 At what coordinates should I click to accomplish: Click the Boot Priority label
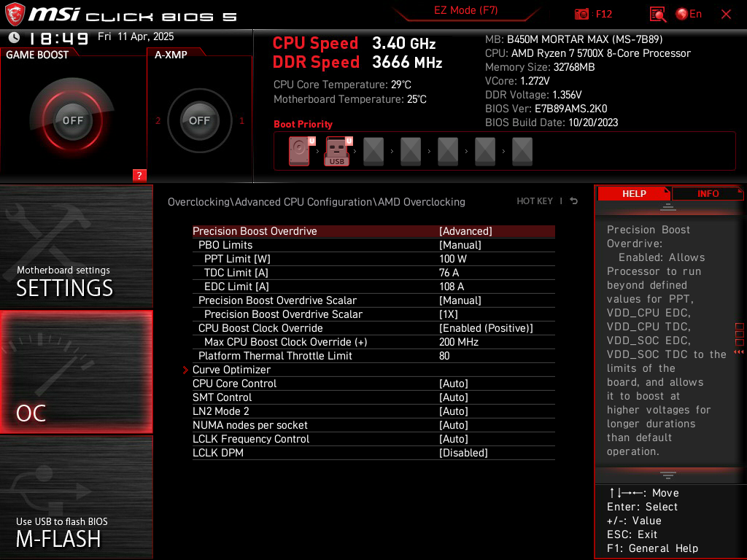(303, 124)
